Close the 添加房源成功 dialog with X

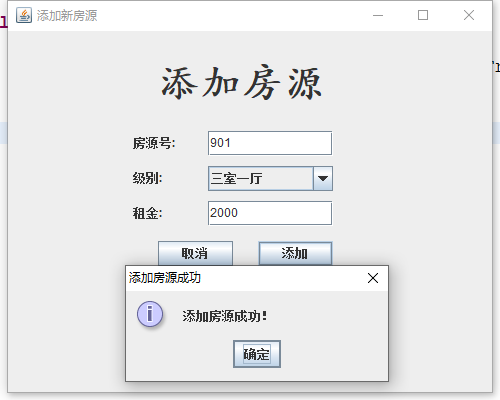(x=373, y=278)
